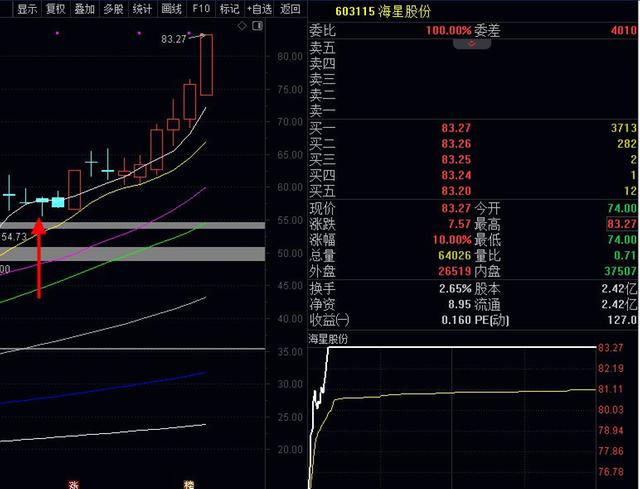This screenshot has width=640, height=489.
Task: Click stock title 603115 海星股份
Action: pos(383,11)
